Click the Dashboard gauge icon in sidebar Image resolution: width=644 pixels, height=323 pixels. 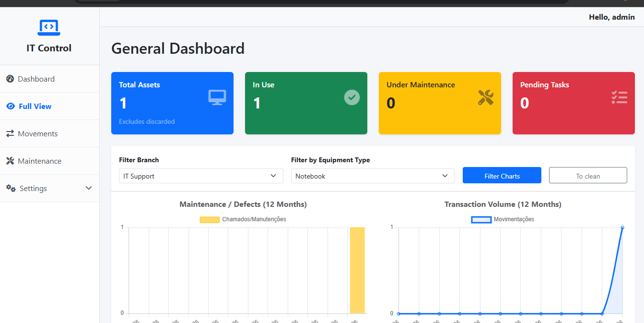10,79
